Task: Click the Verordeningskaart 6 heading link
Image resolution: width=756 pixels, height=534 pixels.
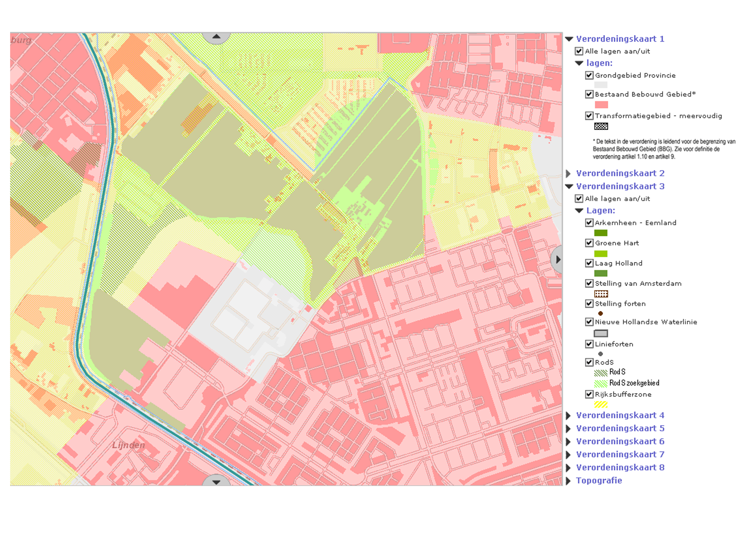Action: click(x=620, y=442)
